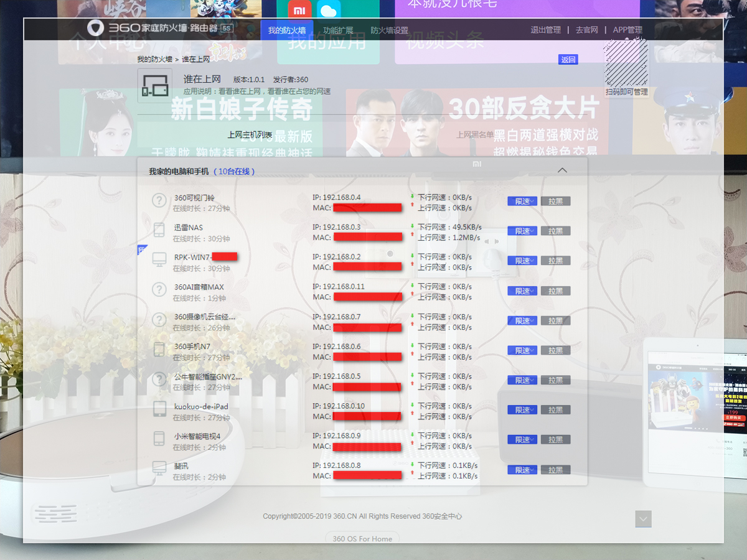This screenshot has height=560, width=747.
Task: Open 限速 dropdown for RPK-WIN7
Action: point(522,261)
